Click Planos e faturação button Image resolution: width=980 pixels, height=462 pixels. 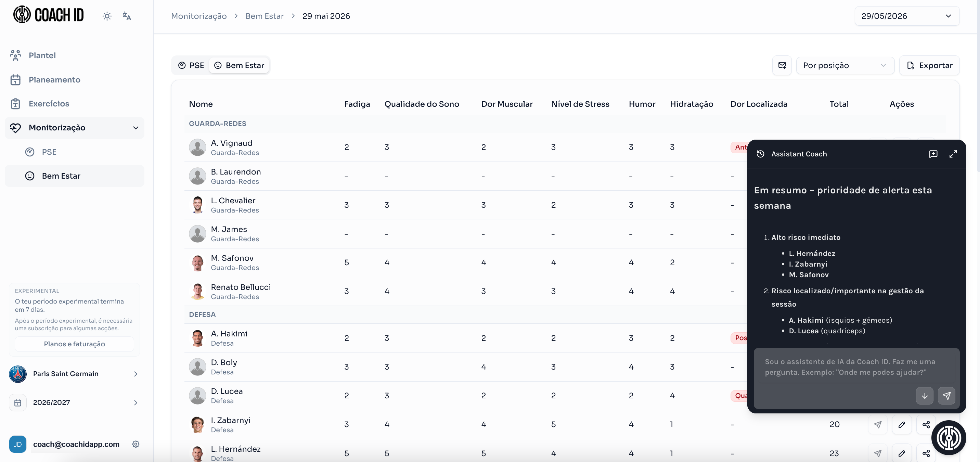74,344
